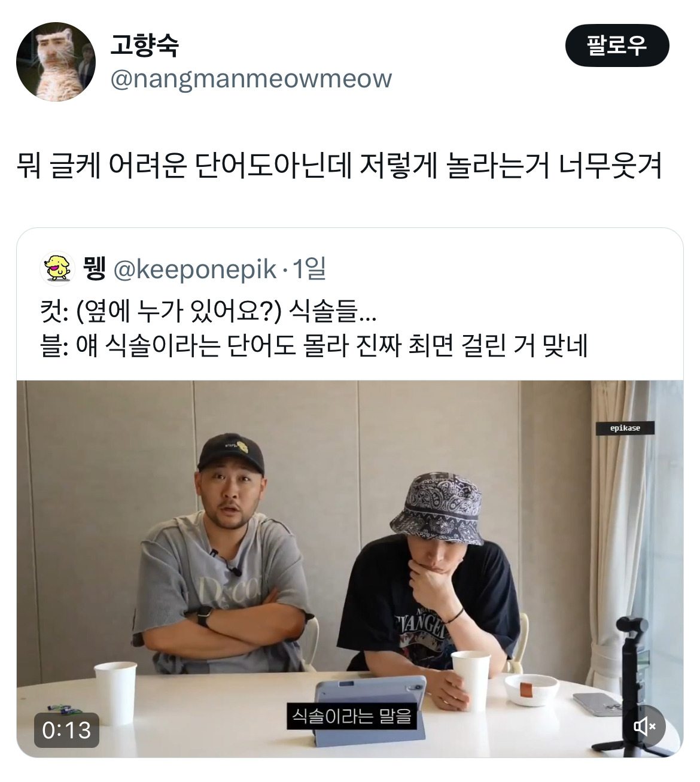Screen dimensions: 700x782
Task: Click the 0:13 video duration badge
Action: click(66, 729)
